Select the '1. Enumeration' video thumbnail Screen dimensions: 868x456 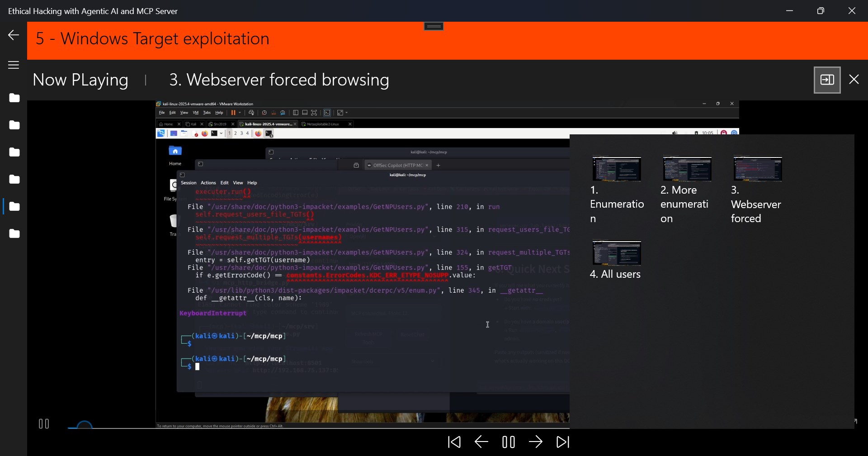(617, 169)
